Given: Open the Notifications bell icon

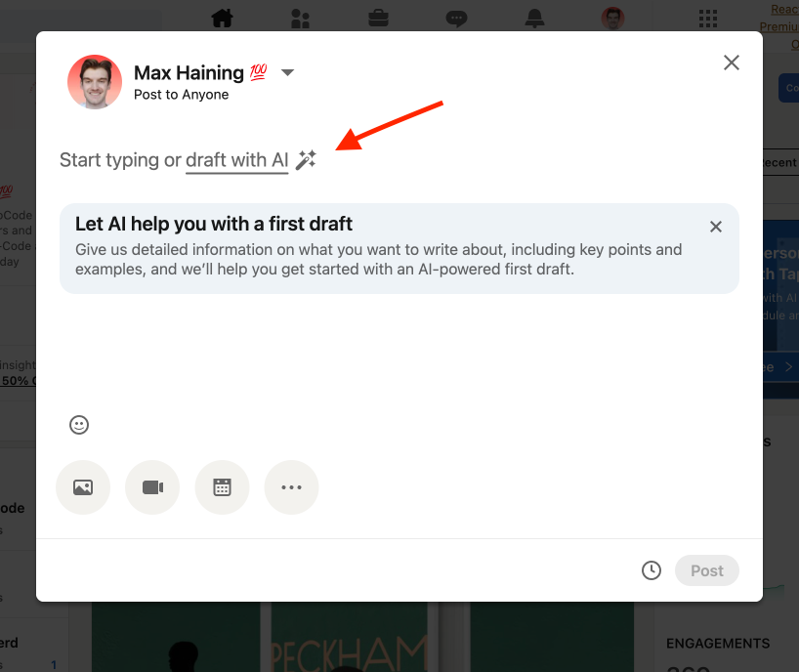Looking at the screenshot, I should (534, 19).
